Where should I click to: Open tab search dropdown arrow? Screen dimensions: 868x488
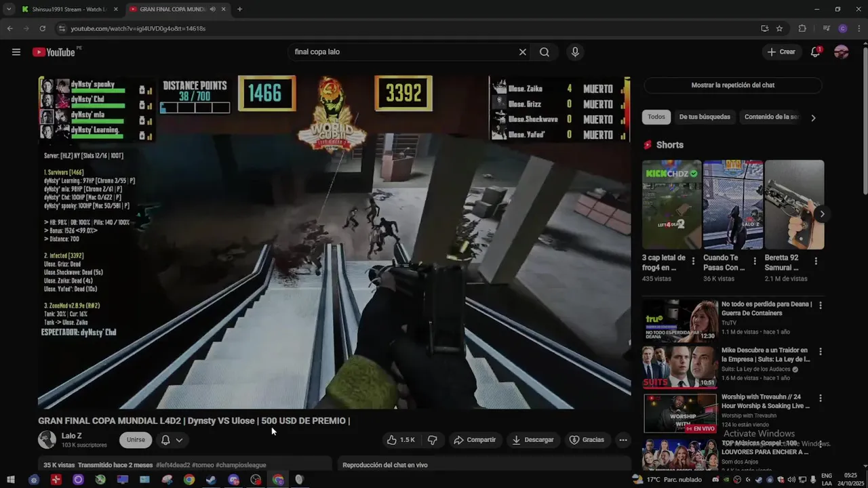pyautogui.click(x=9, y=9)
